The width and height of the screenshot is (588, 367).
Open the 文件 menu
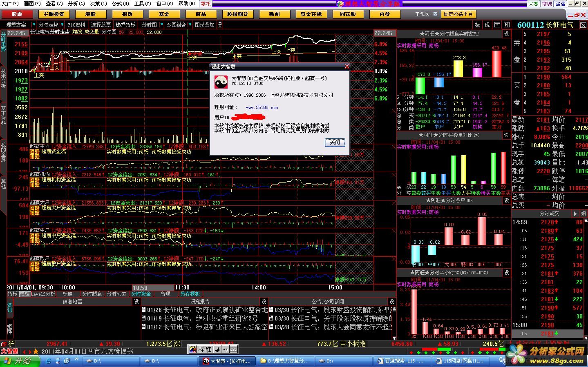pos(10,4)
